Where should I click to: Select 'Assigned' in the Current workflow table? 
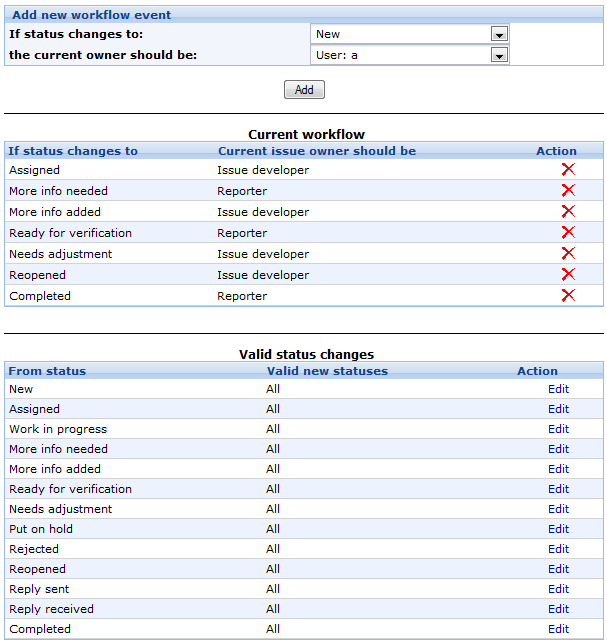click(34, 170)
